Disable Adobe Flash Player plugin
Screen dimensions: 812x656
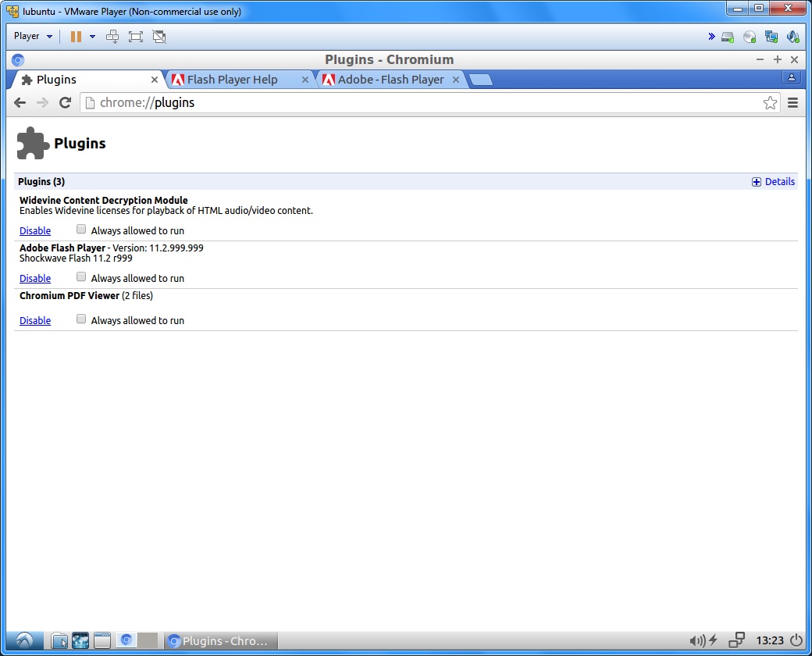coord(35,278)
